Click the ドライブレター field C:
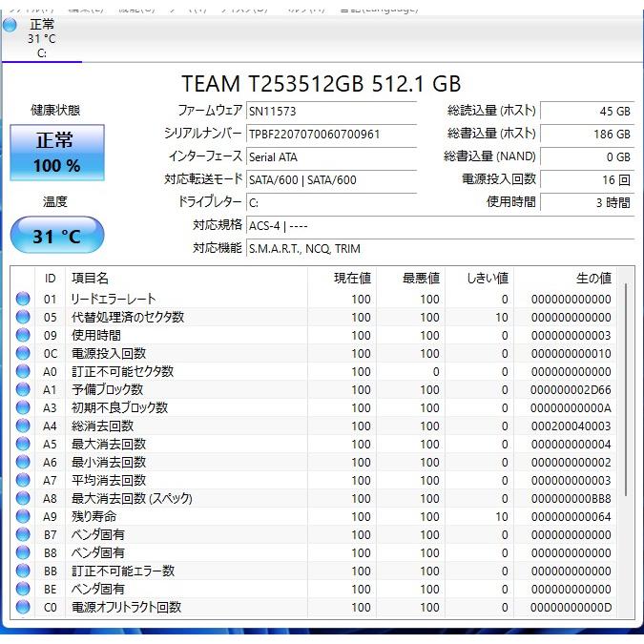Viewport: 644px width, 644px height. pyautogui.click(x=331, y=203)
